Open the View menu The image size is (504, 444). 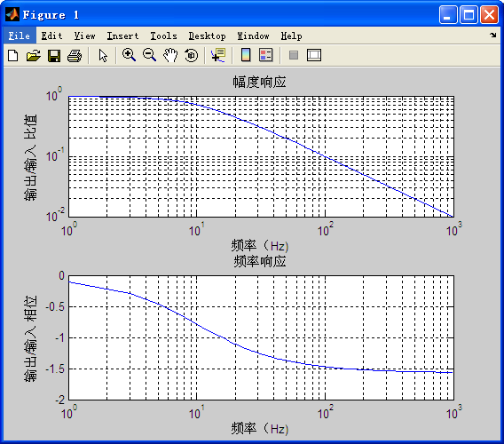coord(84,36)
